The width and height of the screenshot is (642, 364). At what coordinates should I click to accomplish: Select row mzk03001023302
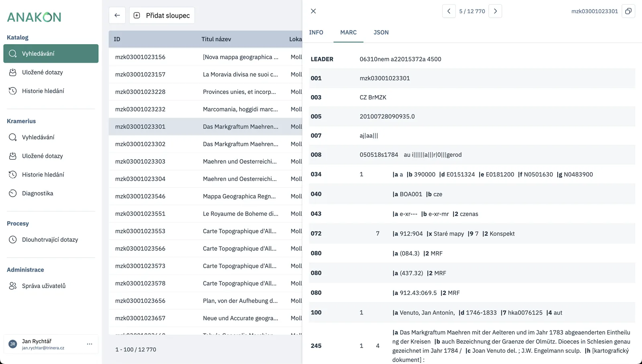point(205,144)
